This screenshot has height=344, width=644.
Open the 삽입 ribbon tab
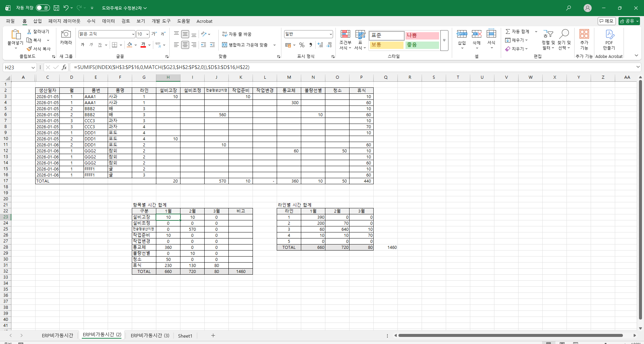38,21
